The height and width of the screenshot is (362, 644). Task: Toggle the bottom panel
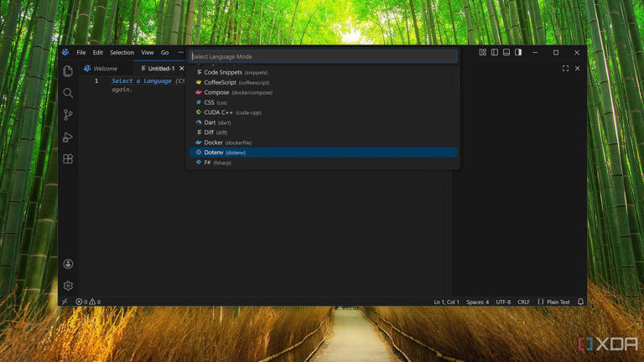(x=506, y=52)
